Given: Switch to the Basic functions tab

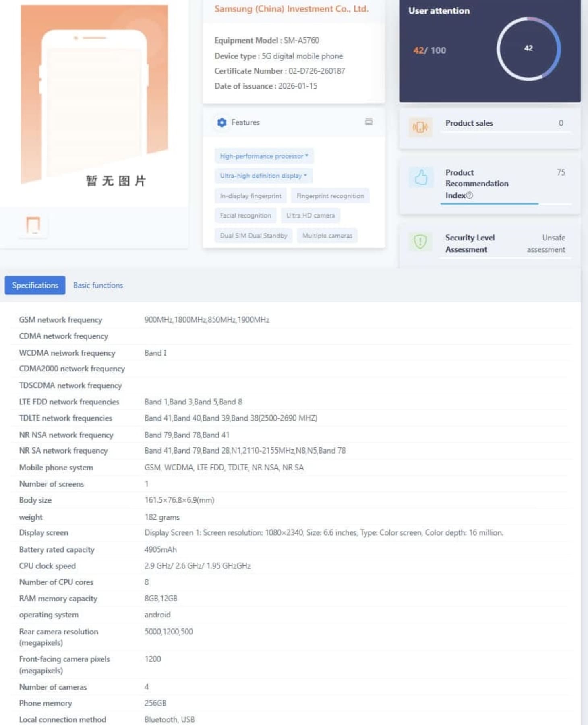Looking at the screenshot, I should [x=98, y=285].
